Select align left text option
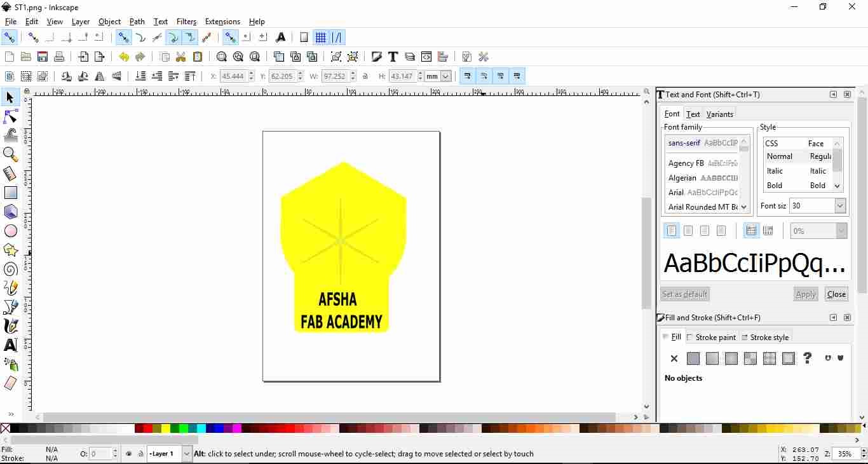 (672, 231)
